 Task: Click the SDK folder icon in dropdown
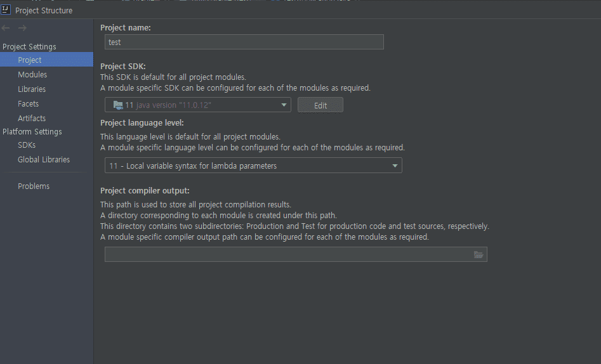coord(118,105)
